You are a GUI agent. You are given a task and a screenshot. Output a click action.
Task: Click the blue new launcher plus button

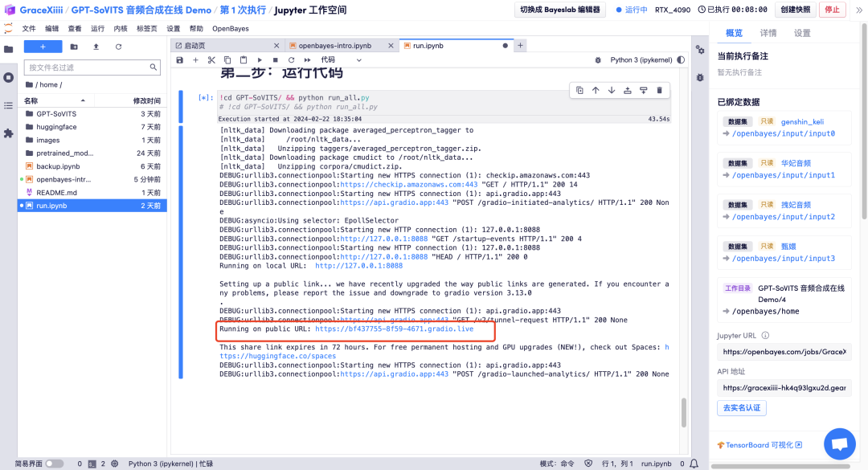pos(43,47)
